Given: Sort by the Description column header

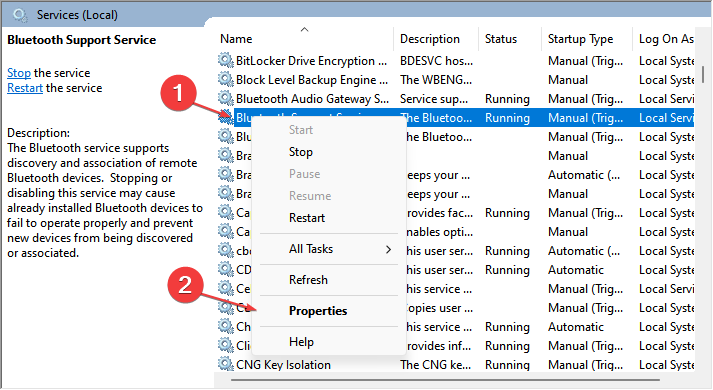Looking at the screenshot, I should click(x=430, y=39).
